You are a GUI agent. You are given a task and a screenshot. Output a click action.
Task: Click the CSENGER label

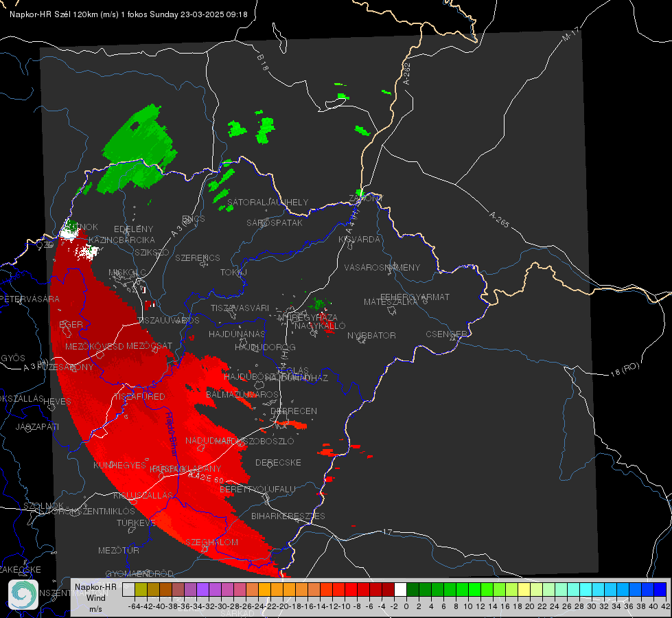(446, 334)
